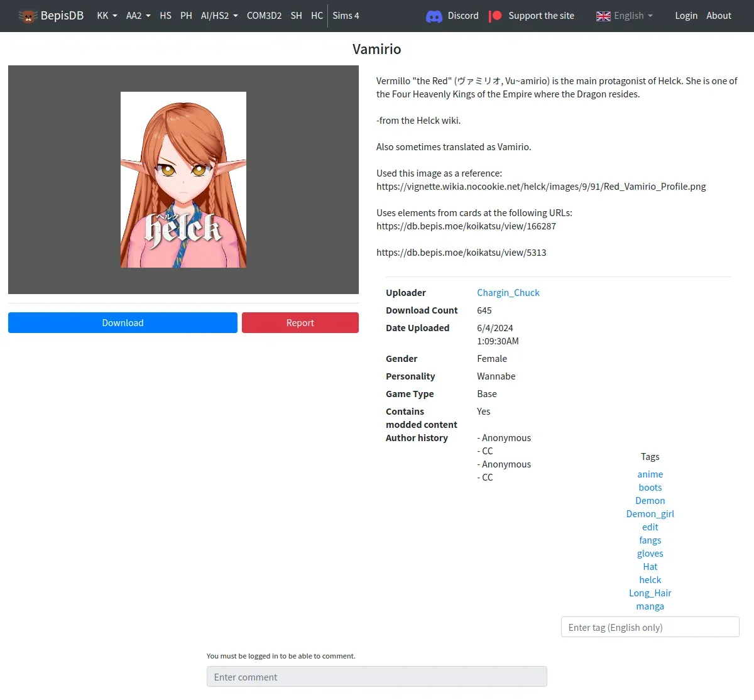Viewport: 754px width, 700px height.
Task: Click the Enter comment field
Action: click(x=377, y=677)
